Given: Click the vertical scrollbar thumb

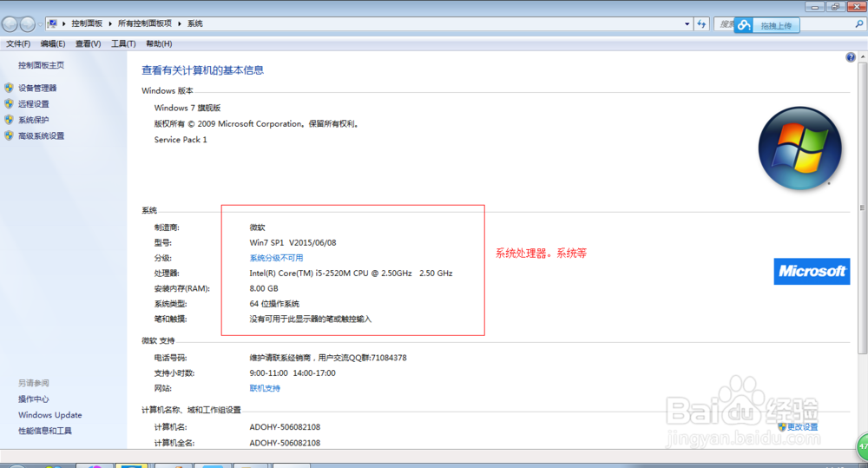Looking at the screenshot, I should coord(863,208).
